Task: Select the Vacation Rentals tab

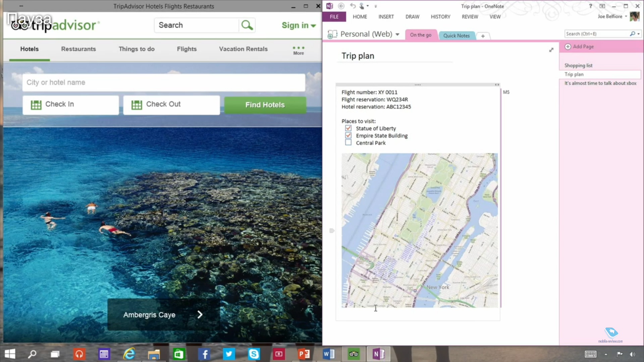Action: click(244, 49)
